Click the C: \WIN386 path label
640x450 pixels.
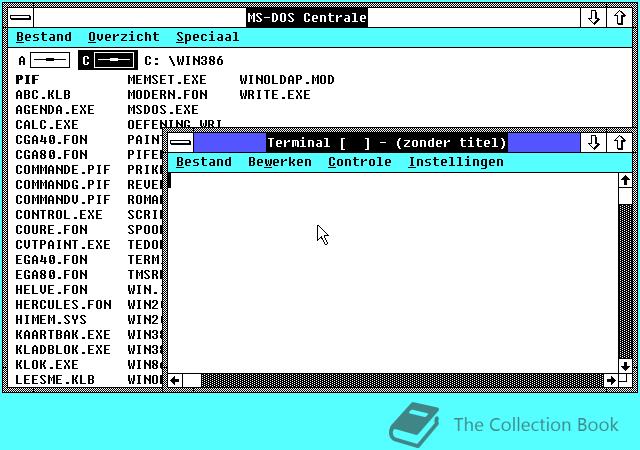click(184, 61)
